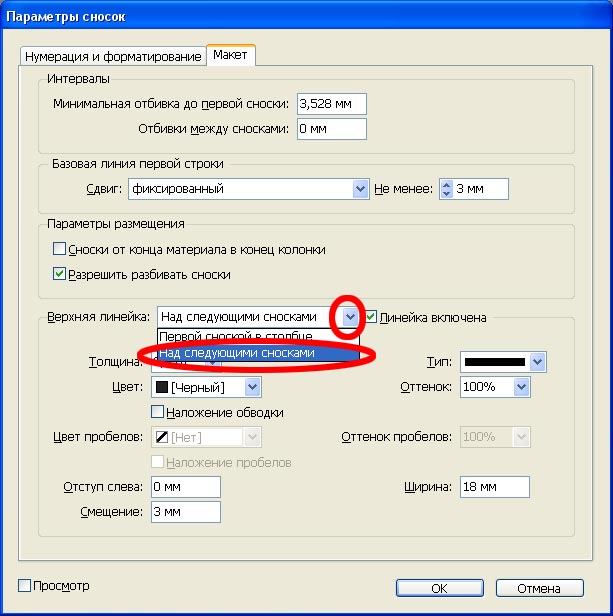
Task: Click the Отмена button
Action: click(x=540, y=588)
